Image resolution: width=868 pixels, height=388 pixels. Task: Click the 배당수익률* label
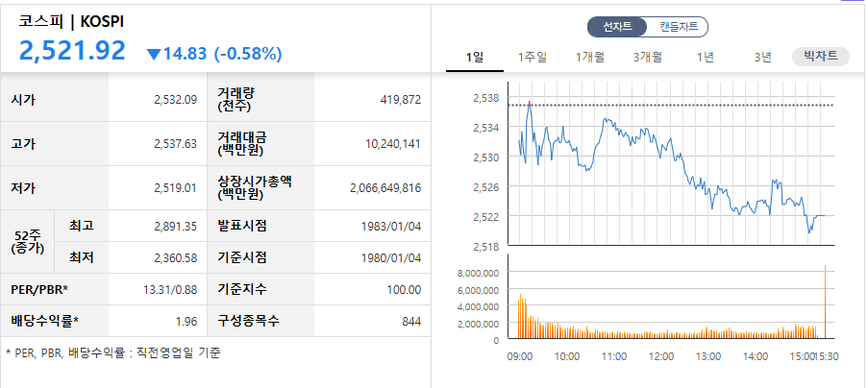coord(45,321)
